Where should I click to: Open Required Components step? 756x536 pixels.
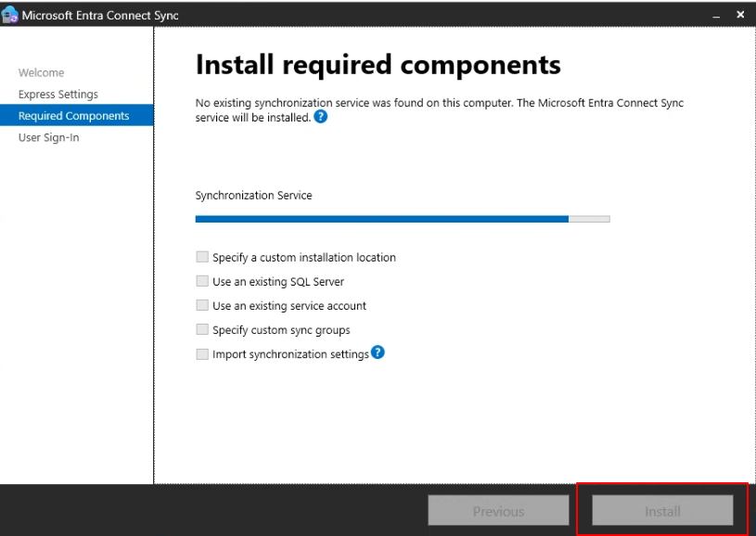pyautogui.click(x=77, y=116)
